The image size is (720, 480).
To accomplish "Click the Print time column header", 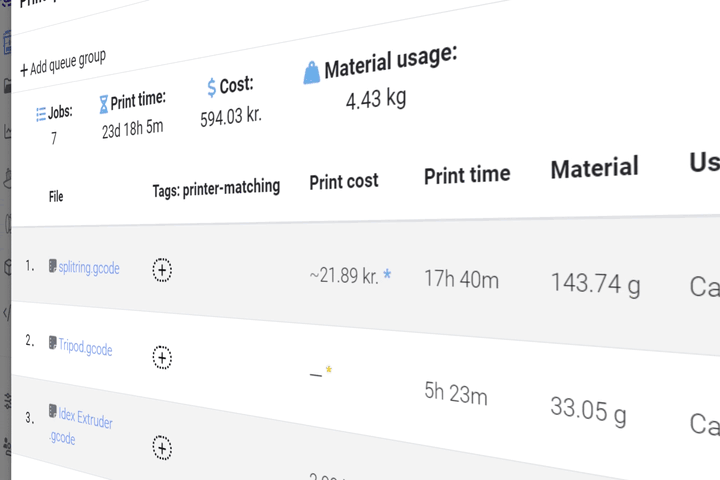I will pos(467,175).
